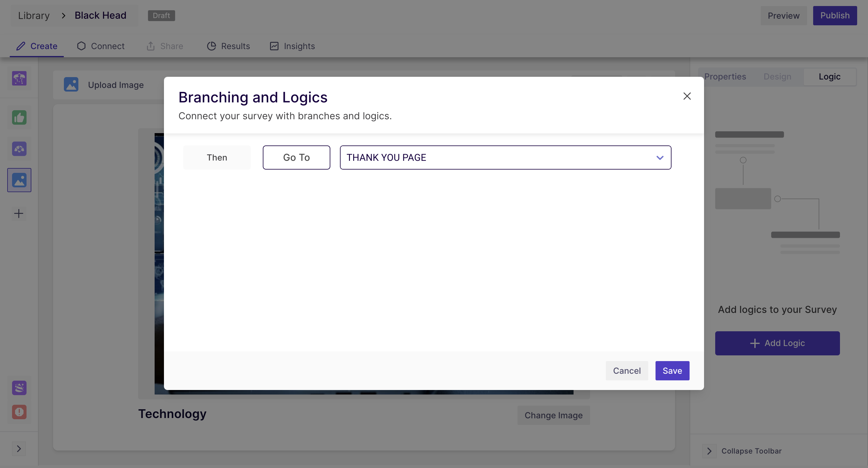868x468 pixels.
Task: Switch to the Properties panel tab
Action: tap(725, 77)
